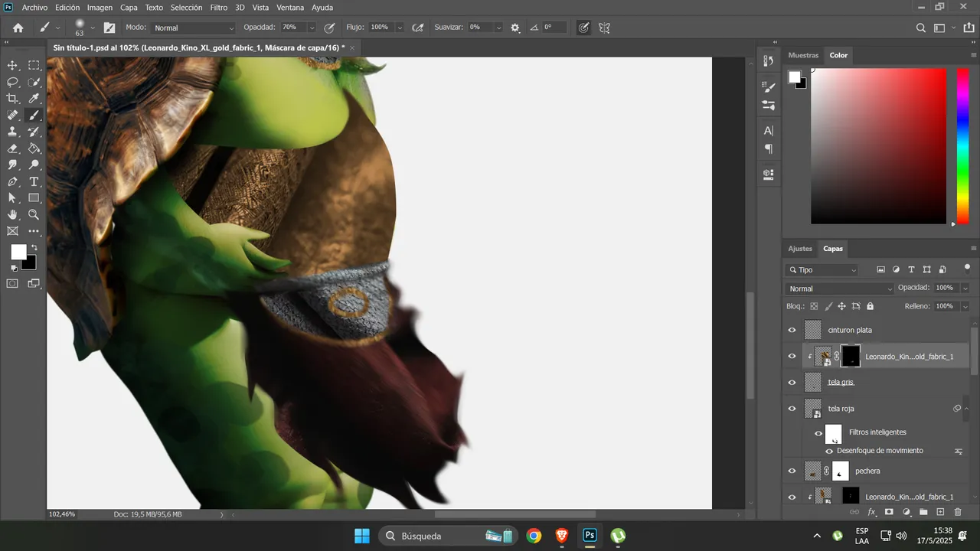980x551 pixels.
Task: Select the Horizontal Type tool
Action: coord(34,181)
